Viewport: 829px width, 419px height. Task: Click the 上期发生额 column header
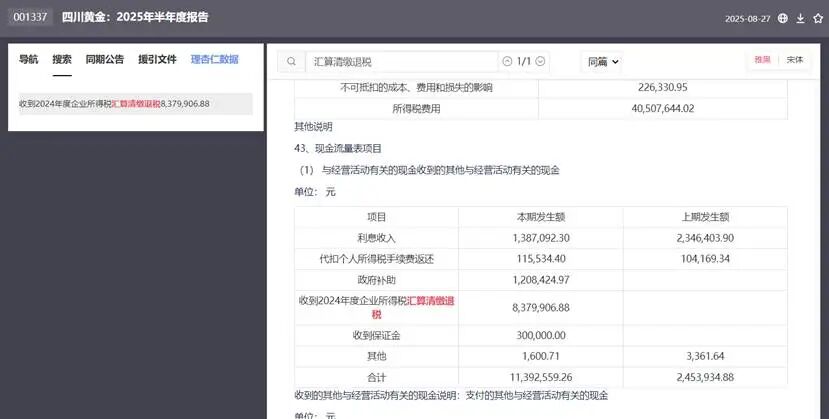point(705,217)
